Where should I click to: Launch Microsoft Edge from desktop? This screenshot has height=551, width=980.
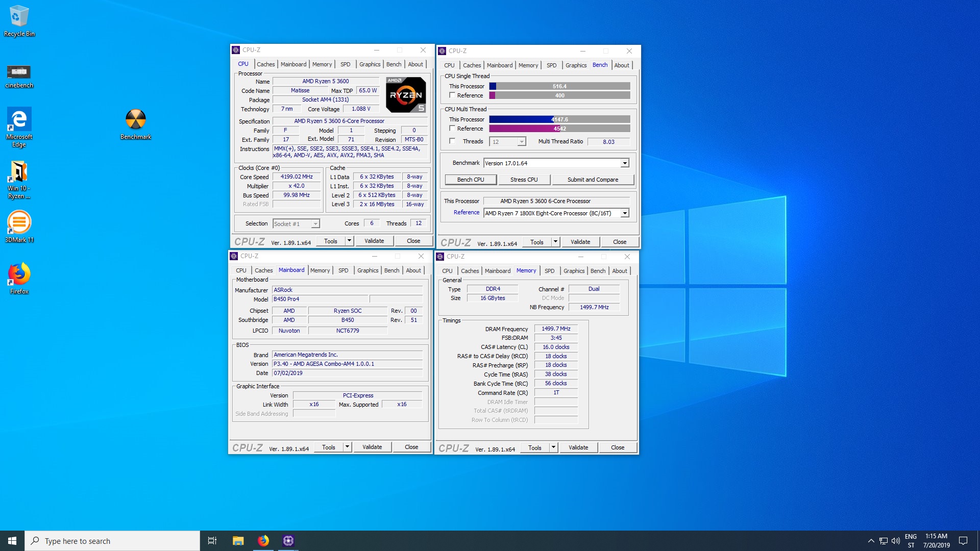coord(19,127)
